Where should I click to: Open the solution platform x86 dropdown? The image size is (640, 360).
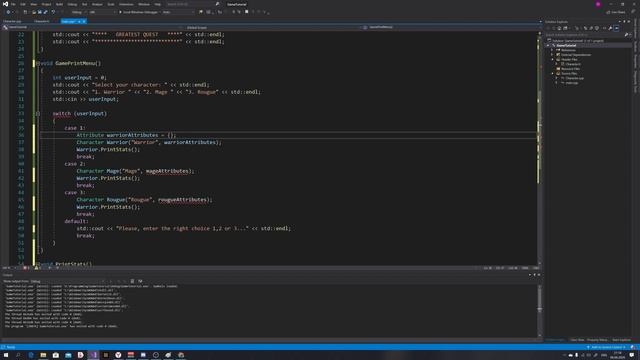tap(102, 12)
